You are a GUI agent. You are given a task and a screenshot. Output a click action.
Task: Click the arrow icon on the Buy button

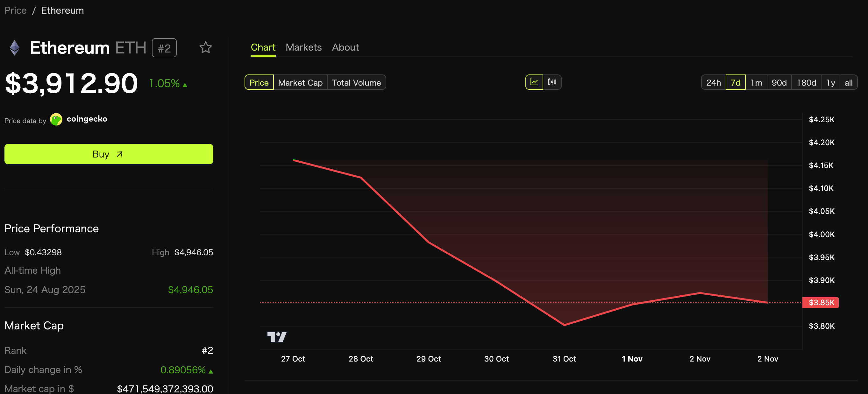pos(120,154)
